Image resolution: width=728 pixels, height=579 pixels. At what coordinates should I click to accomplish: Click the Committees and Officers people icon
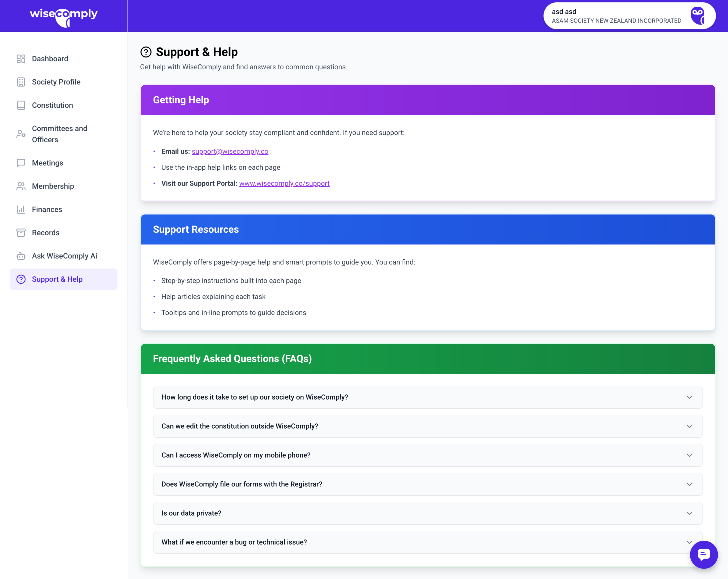coord(21,134)
